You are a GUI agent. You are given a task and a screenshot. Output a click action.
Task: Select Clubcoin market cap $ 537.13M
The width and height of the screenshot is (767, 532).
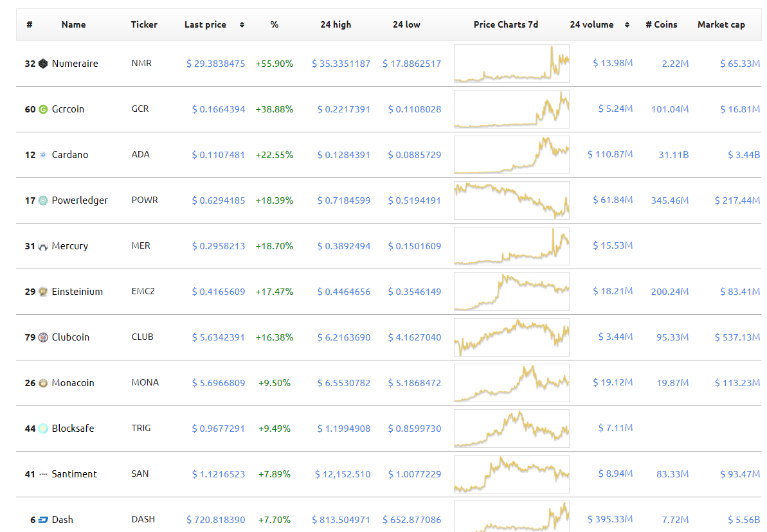[x=737, y=337]
